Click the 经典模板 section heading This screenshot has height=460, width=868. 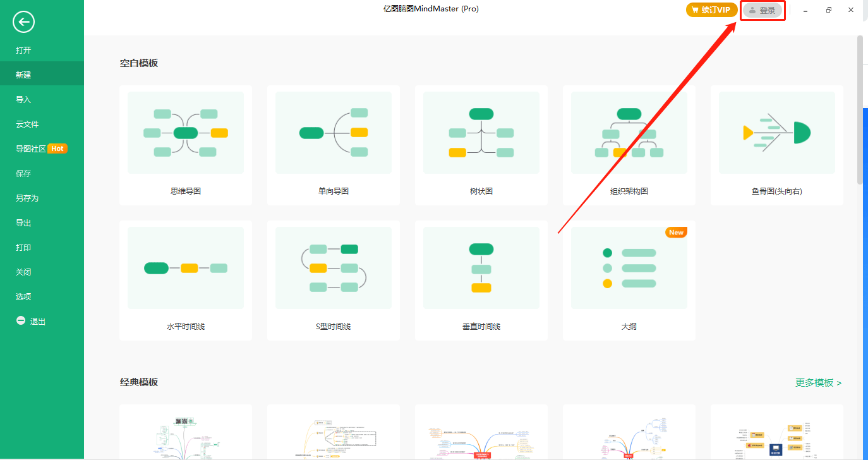pos(139,382)
